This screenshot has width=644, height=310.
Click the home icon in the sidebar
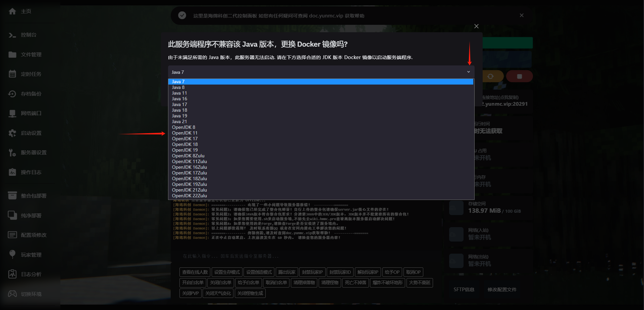12,11
